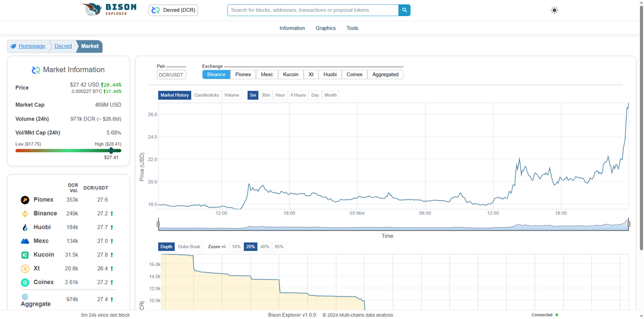Switch to the Order Book tab

(x=189, y=247)
